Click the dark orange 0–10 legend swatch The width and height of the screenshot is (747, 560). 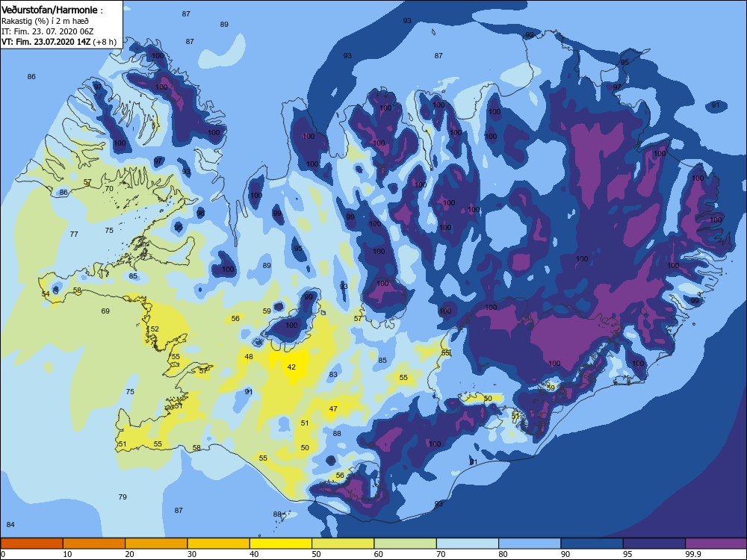[31, 544]
